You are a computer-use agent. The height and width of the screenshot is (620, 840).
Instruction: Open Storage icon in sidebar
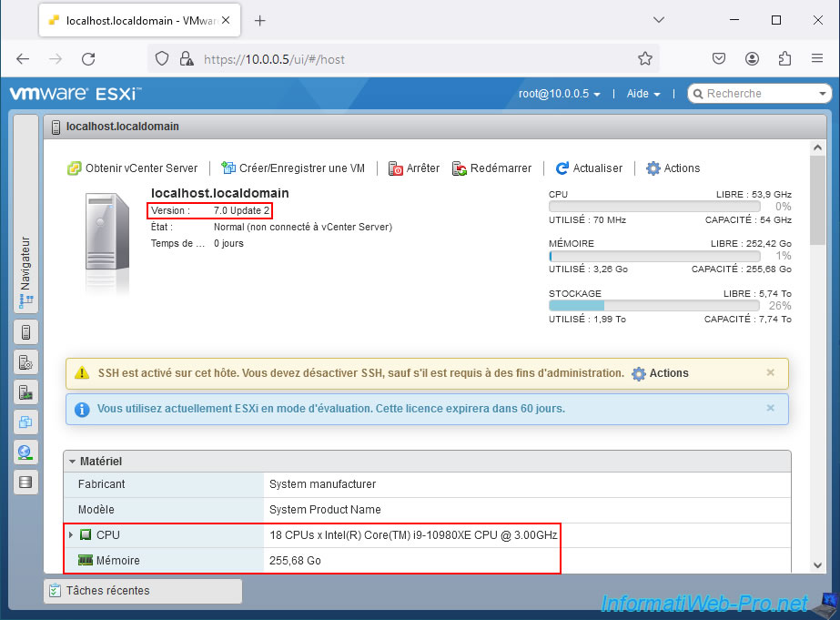click(x=25, y=483)
